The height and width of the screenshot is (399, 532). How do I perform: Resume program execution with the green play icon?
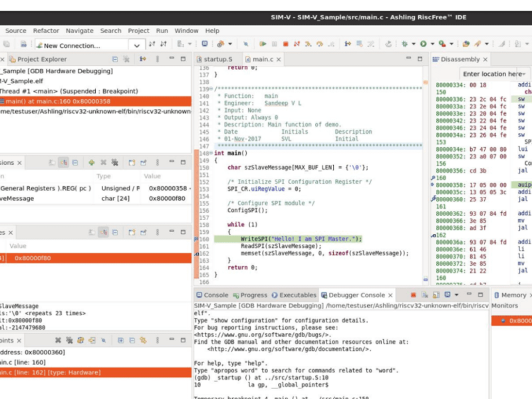coord(262,45)
